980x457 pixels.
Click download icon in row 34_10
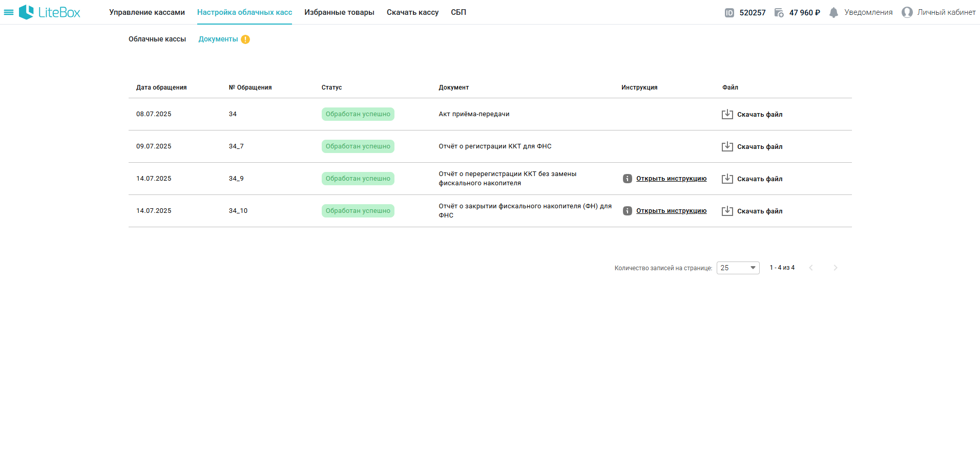point(727,211)
